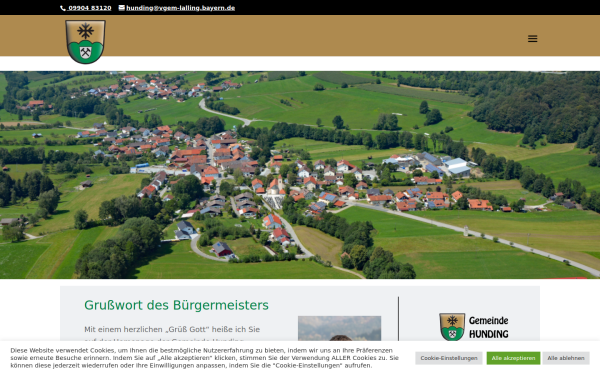Click the aerial village header image
600x375 pixels.
pyautogui.click(x=300, y=175)
